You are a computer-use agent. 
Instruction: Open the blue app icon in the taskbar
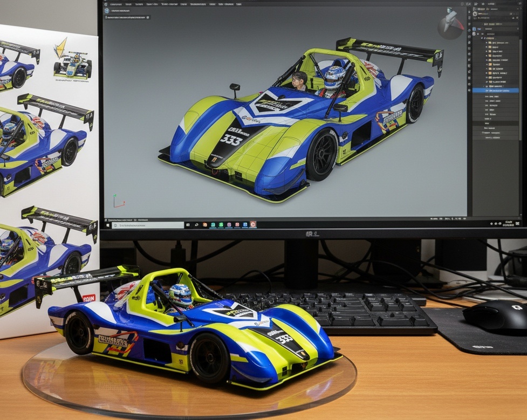[x=245, y=225]
